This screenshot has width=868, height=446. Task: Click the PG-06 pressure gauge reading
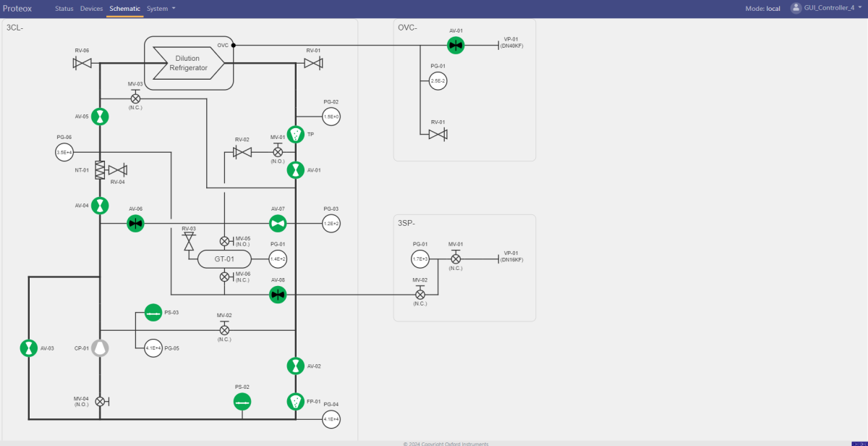tap(64, 152)
